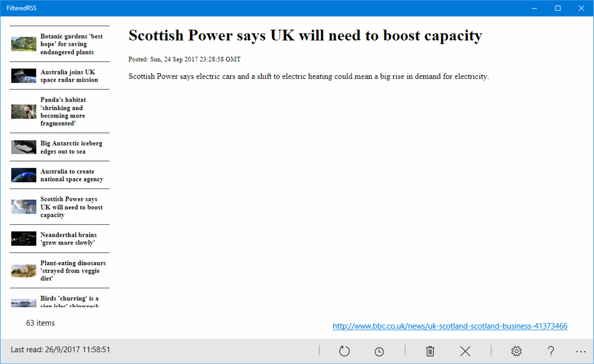This screenshot has height=364, width=594.
Task: Select the Botanic gardens 'best hope' article
Action: click(60, 44)
